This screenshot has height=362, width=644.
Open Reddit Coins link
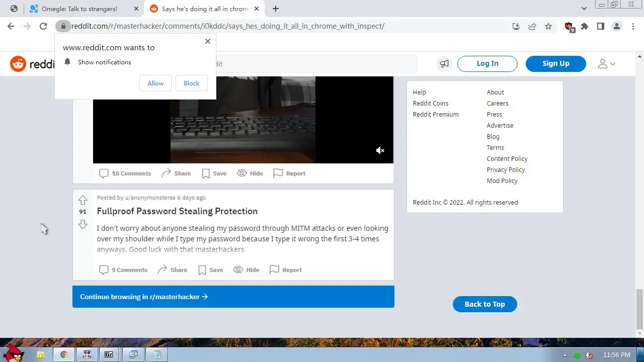click(431, 104)
